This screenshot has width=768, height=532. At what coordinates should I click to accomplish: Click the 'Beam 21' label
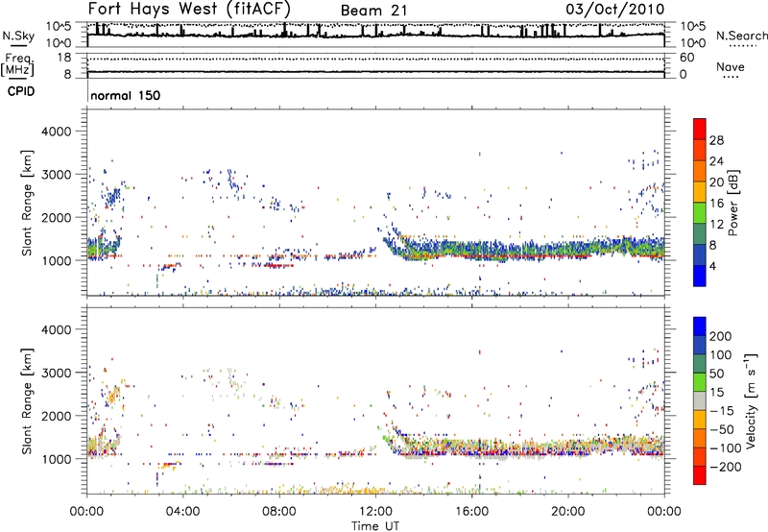pyautogui.click(x=373, y=11)
